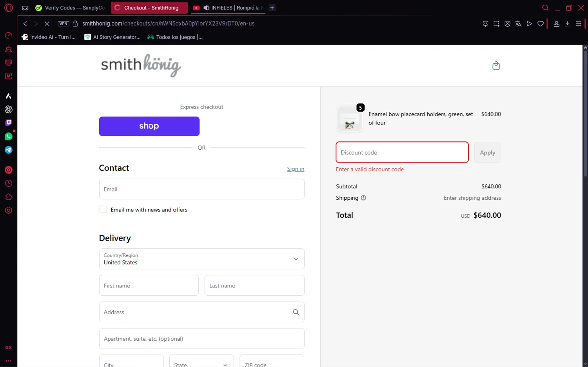This screenshot has width=588, height=367.
Task: Open the Easy Setup menu icon
Action: (578, 24)
